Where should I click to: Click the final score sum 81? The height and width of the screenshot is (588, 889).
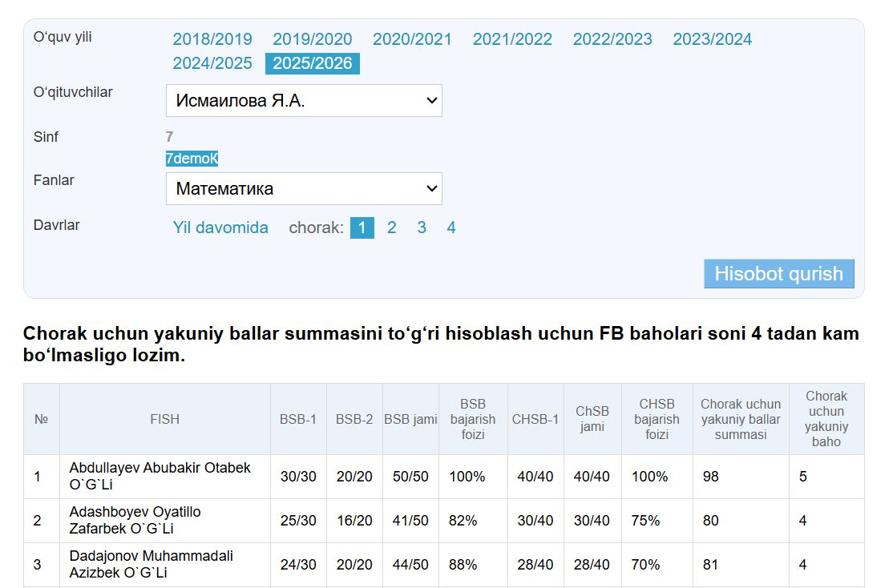tap(710, 565)
